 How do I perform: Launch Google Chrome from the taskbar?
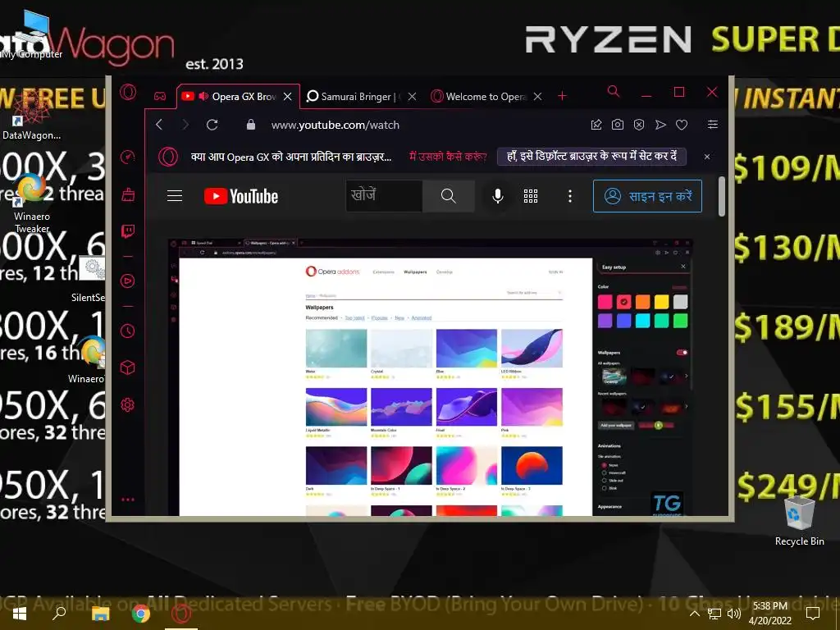141,614
